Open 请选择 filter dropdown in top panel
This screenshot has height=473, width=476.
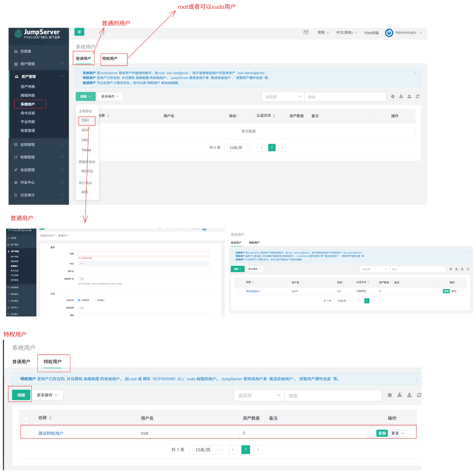(283, 97)
